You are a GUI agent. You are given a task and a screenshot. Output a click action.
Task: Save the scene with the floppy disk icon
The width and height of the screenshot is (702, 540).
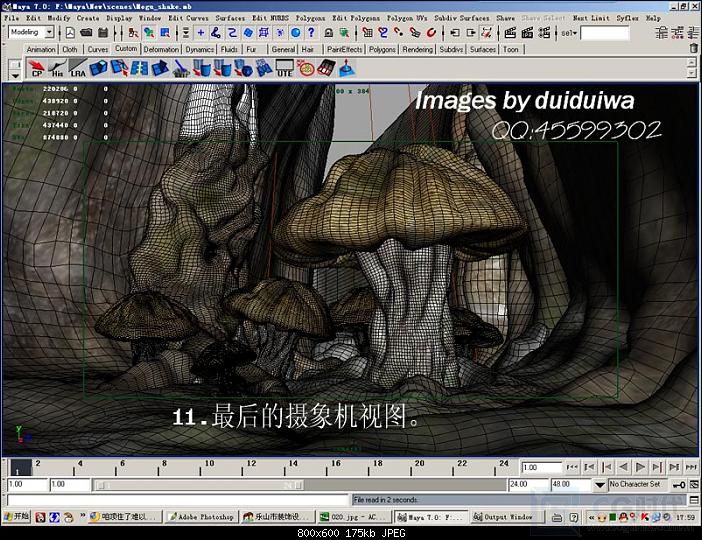click(103, 33)
